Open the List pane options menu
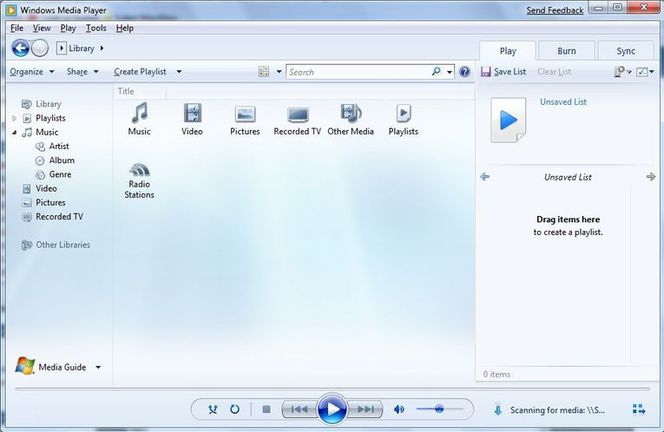The image size is (664, 432). 646,72
